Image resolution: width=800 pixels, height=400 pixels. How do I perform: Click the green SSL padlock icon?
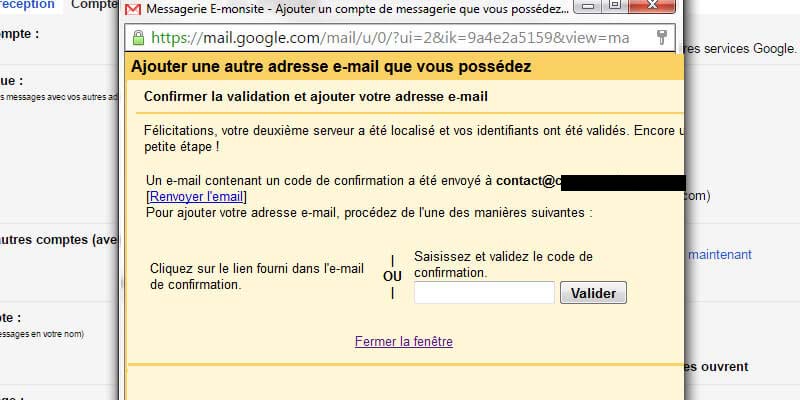(x=139, y=39)
